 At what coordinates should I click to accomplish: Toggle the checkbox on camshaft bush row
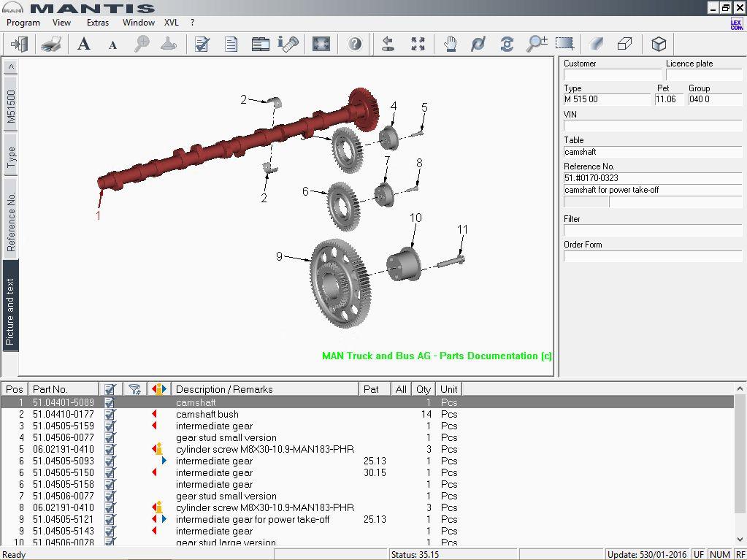[110, 414]
